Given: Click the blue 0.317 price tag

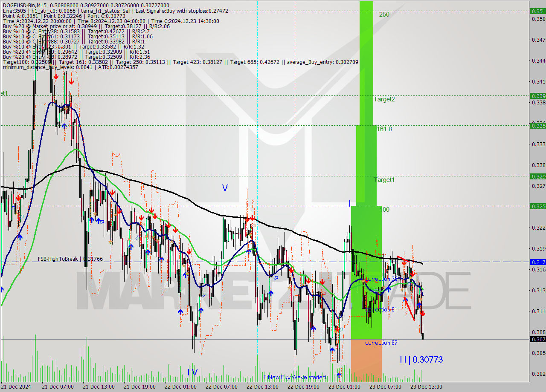Looking at the screenshot, I should (537, 262).
